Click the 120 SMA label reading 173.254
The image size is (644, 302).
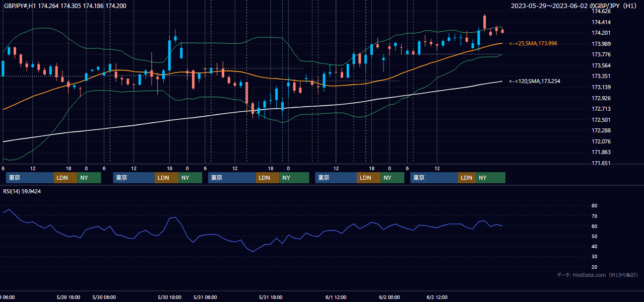535,81
